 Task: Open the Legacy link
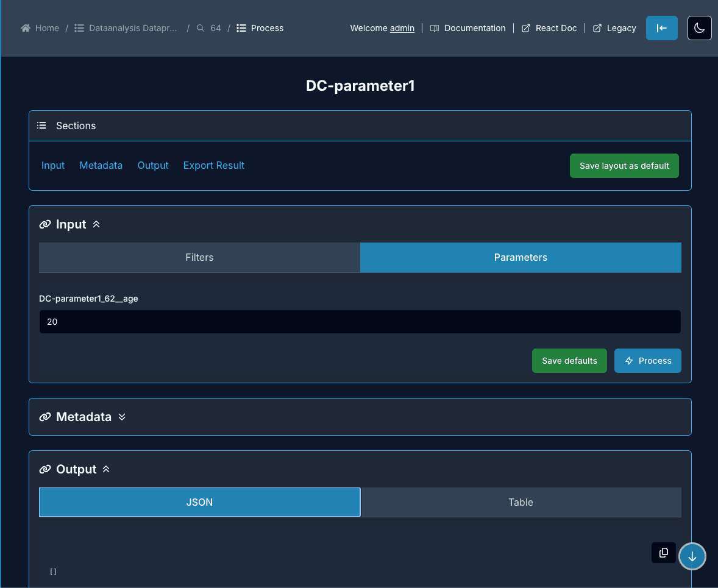621,28
